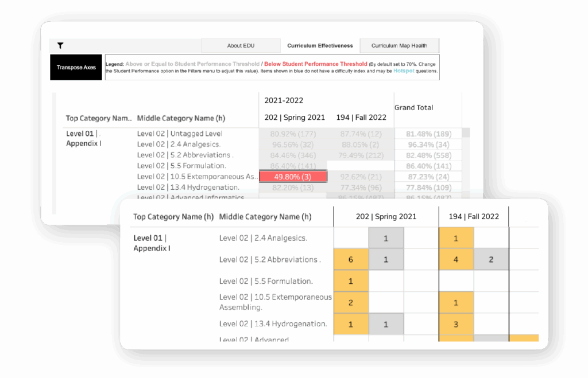
Task: Switch to the About EDU tab
Action: tap(241, 46)
